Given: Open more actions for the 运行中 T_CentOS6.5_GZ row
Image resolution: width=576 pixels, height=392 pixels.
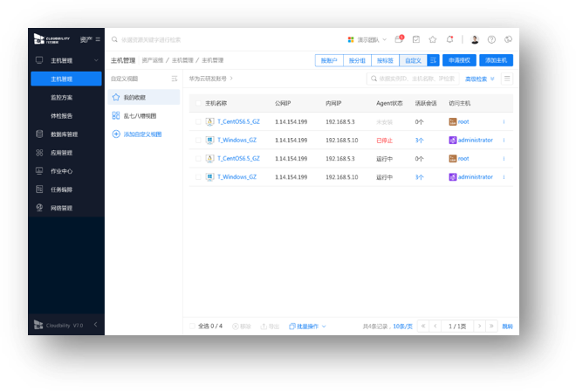Looking at the screenshot, I should click(504, 158).
